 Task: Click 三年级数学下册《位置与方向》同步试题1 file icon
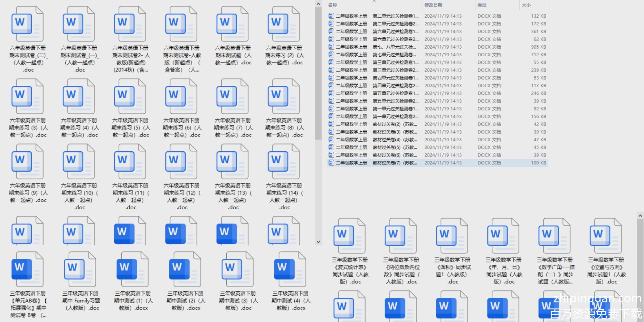606,236
